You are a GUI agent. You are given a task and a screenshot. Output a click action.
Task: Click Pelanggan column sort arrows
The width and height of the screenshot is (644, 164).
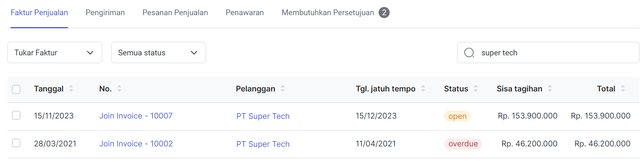pos(283,89)
